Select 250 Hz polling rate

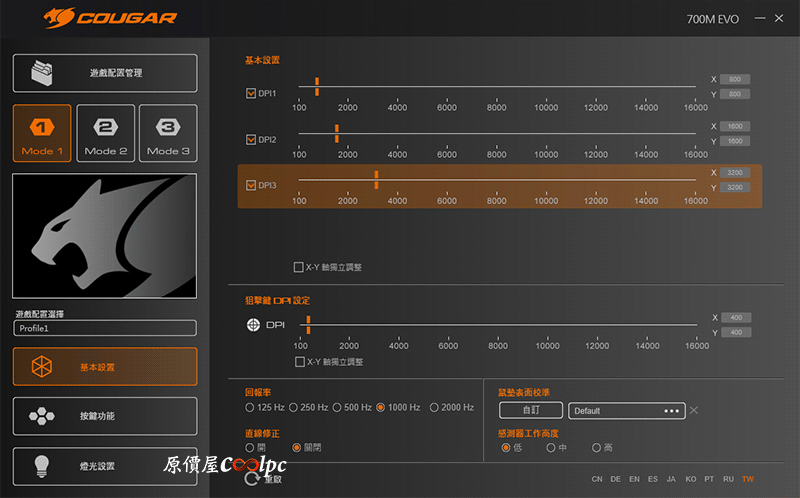(293, 407)
